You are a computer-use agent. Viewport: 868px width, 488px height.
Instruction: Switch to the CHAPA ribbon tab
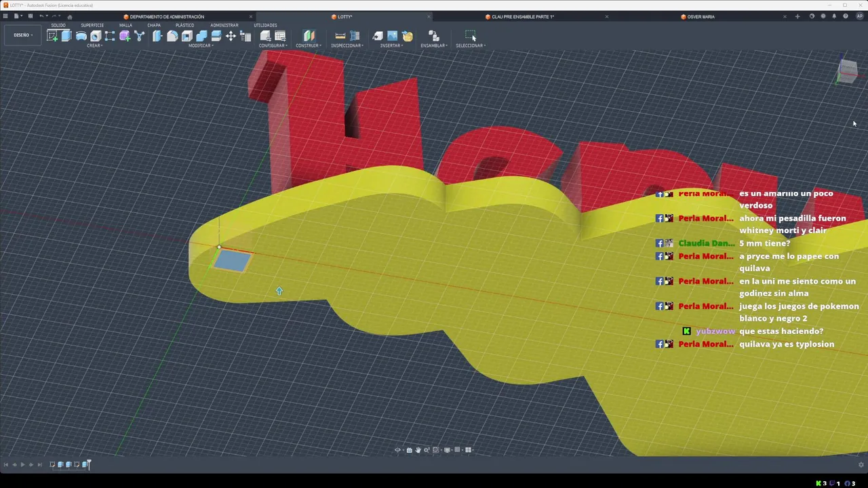coord(154,25)
